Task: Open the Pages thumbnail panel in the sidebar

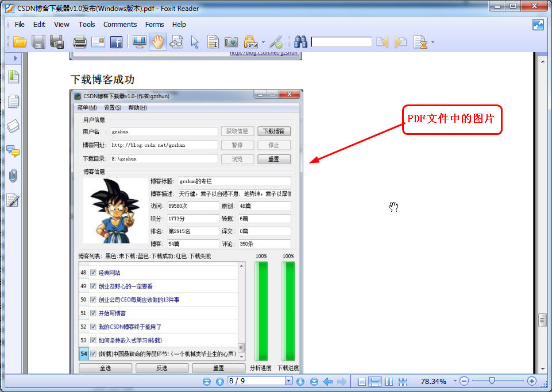Action: click(13, 102)
